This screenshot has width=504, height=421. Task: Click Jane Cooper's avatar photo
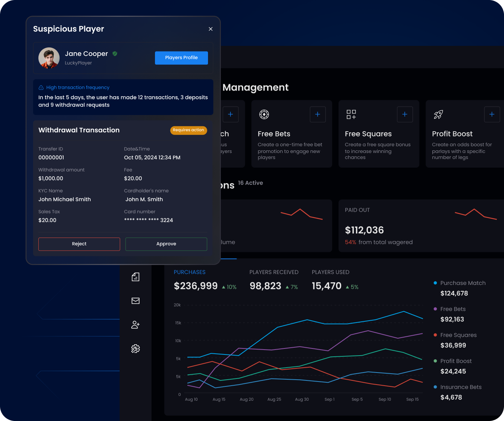pyautogui.click(x=49, y=58)
